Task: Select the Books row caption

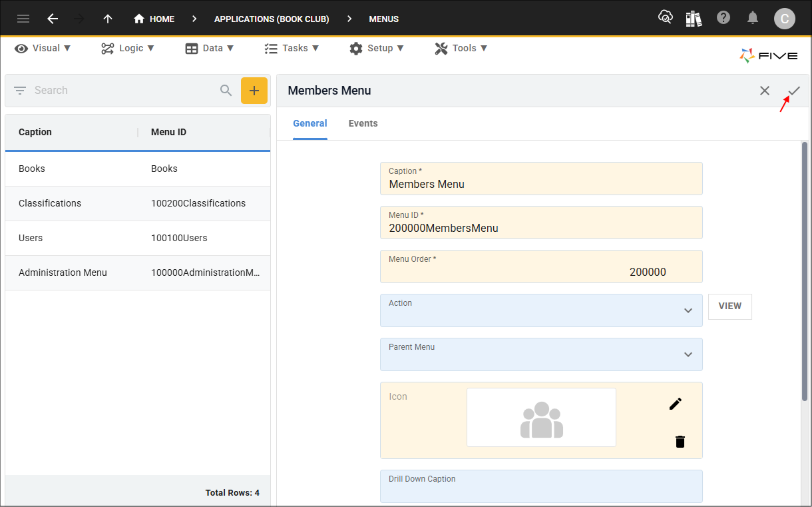Action: click(x=32, y=169)
